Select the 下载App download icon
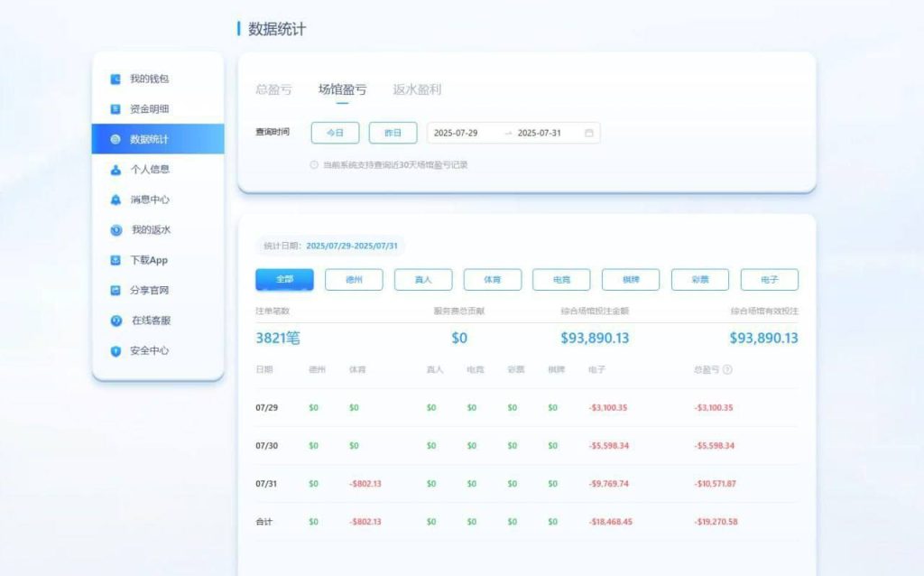 pos(115,260)
